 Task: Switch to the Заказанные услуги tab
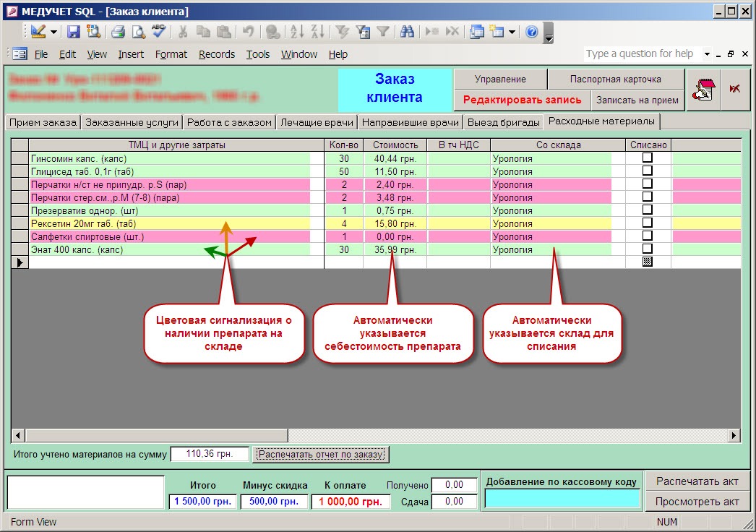click(x=132, y=122)
